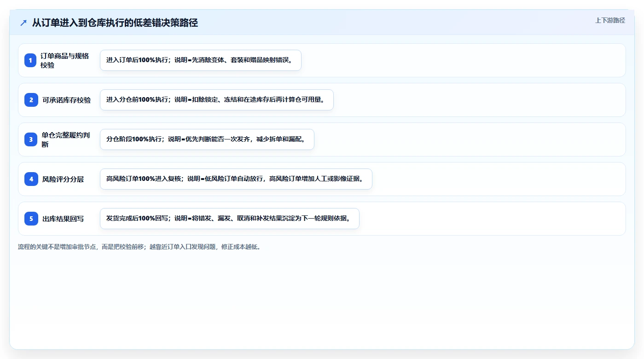
Task: Open the note 高风险订单100%进入复核
Action: (236, 179)
